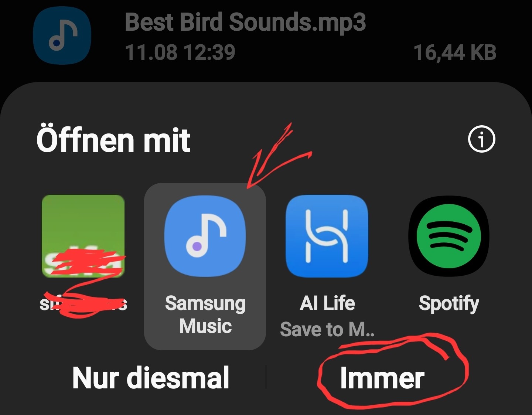
Task: Open the info circle icon
Action: [481, 139]
